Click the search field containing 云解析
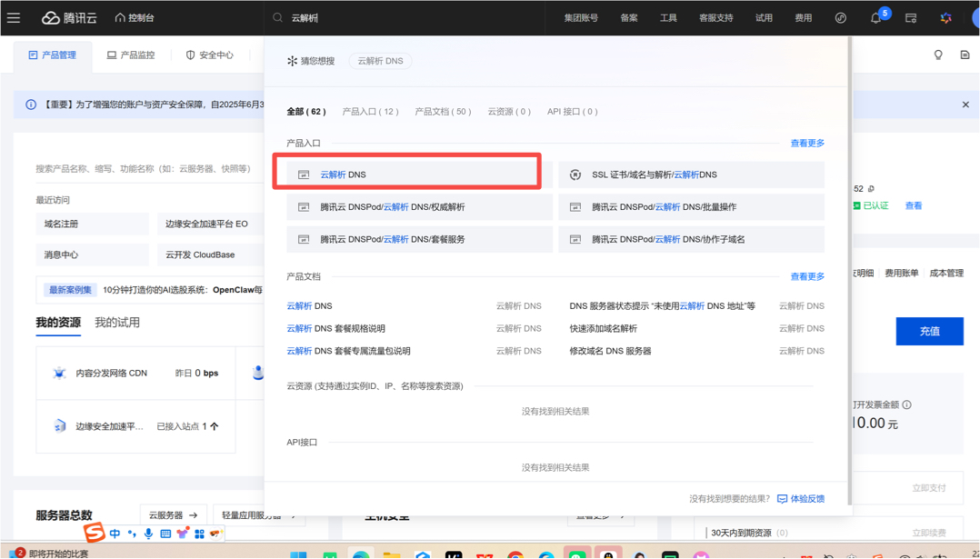 tap(409, 18)
